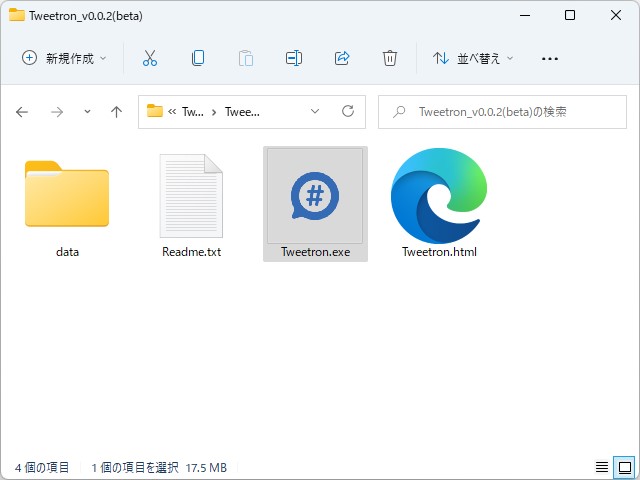Click the address bar folder icon
Screen dimensions: 640x480
[155, 111]
